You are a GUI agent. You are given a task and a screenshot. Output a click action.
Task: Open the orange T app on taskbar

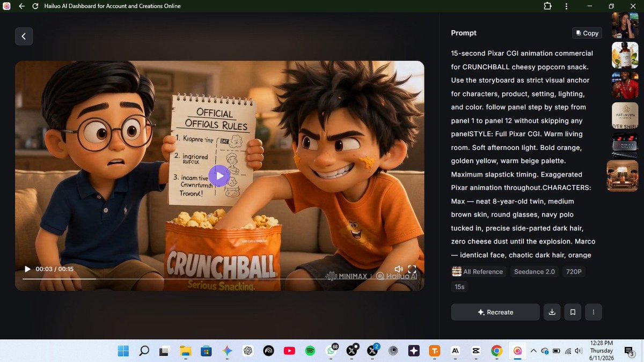(435, 351)
